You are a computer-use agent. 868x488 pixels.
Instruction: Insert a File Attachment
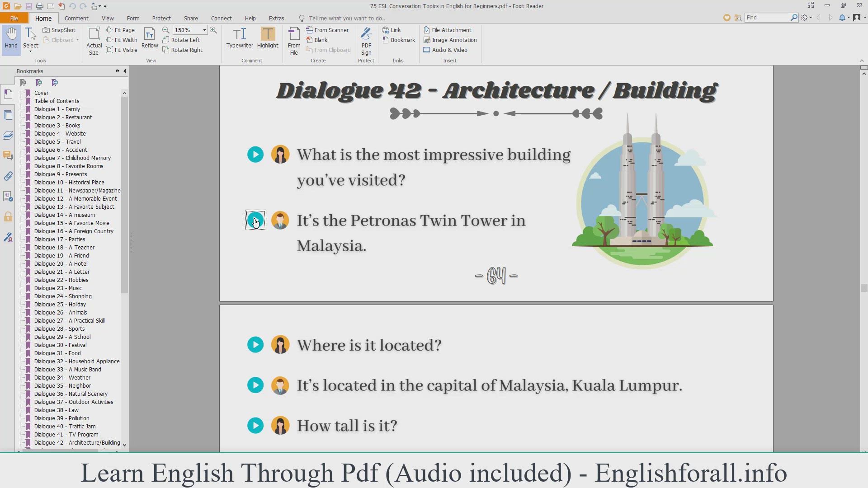pyautogui.click(x=448, y=30)
